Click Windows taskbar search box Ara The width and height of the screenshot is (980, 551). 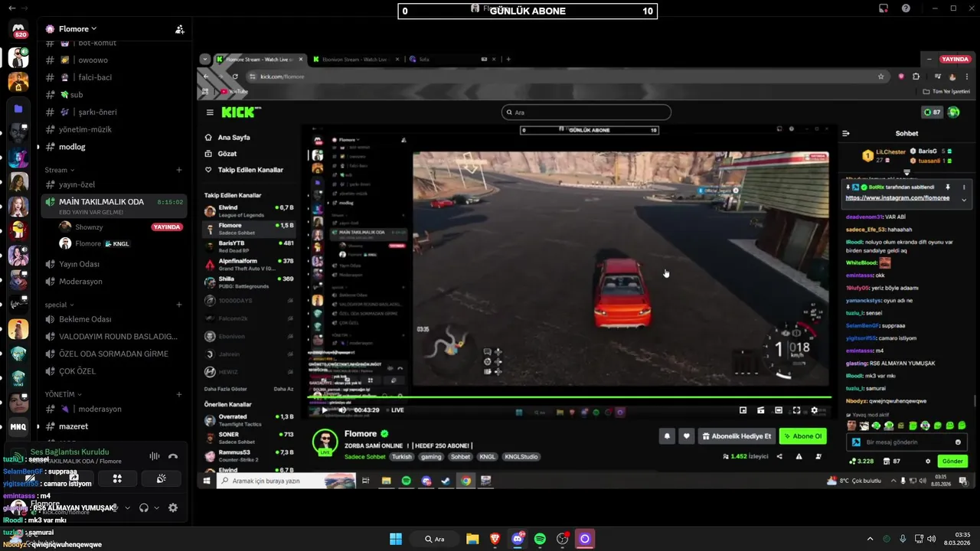click(x=434, y=539)
